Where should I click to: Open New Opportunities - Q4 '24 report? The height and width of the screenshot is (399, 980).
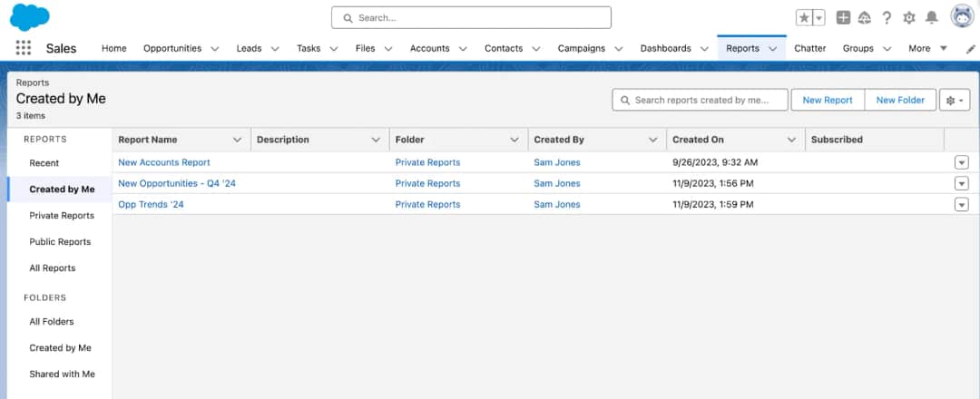tap(177, 183)
